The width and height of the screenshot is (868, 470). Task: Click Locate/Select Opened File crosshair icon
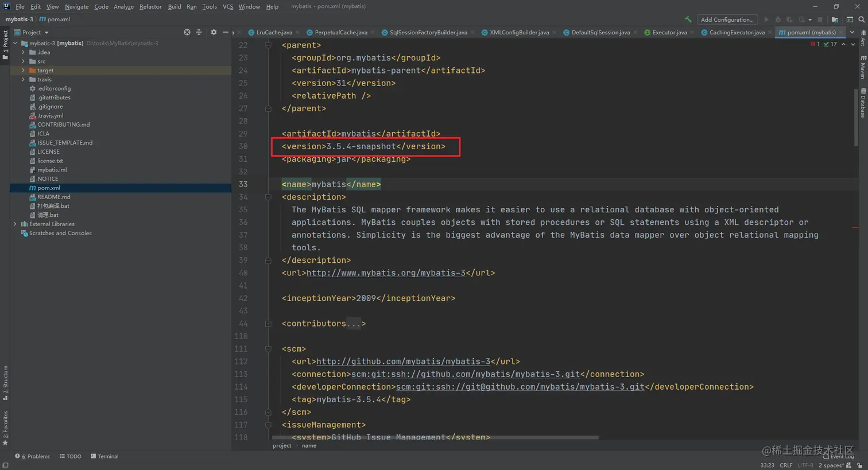187,32
